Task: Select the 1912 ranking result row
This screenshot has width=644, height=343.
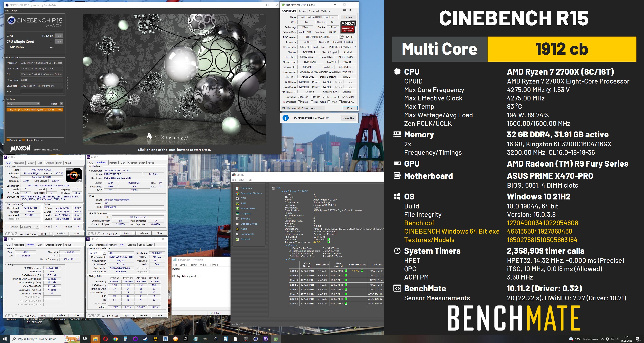Action: (x=35, y=110)
